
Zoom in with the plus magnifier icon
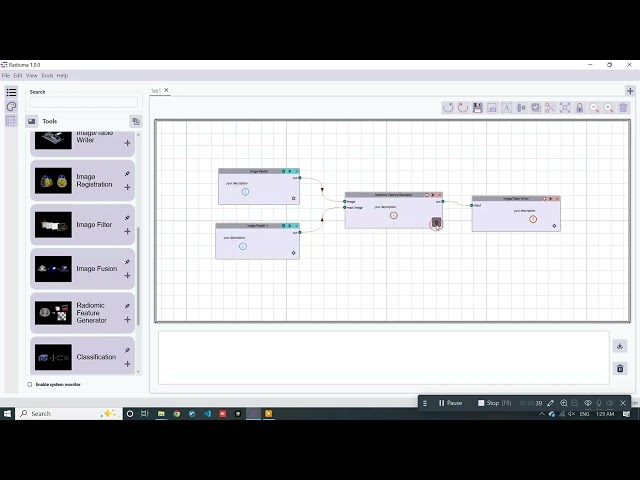click(609, 108)
